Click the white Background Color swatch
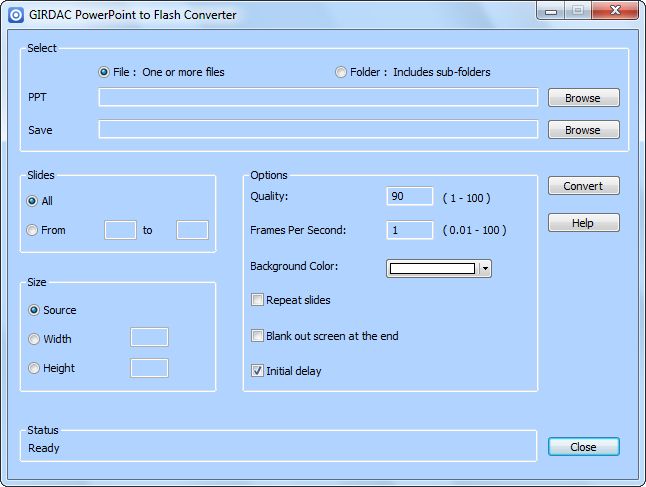Image resolution: width=646 pixels, height=487 pixels. (432, 269)
